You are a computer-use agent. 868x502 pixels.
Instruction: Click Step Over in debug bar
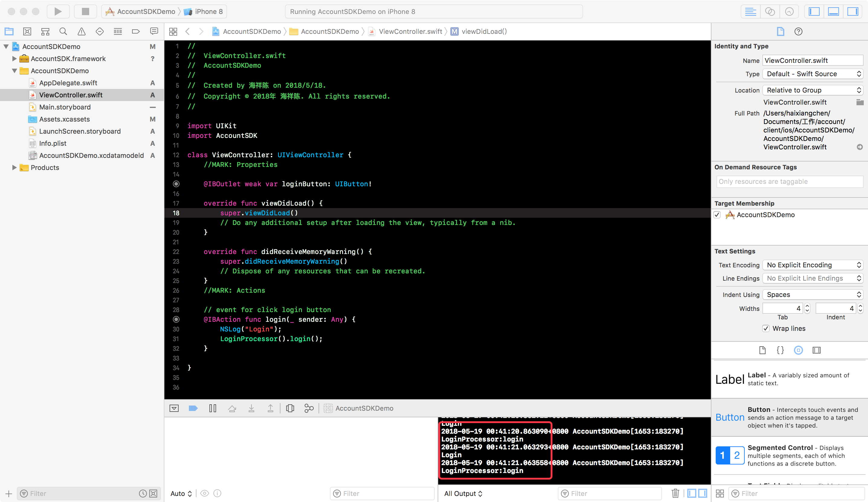[x=232, y=408]
